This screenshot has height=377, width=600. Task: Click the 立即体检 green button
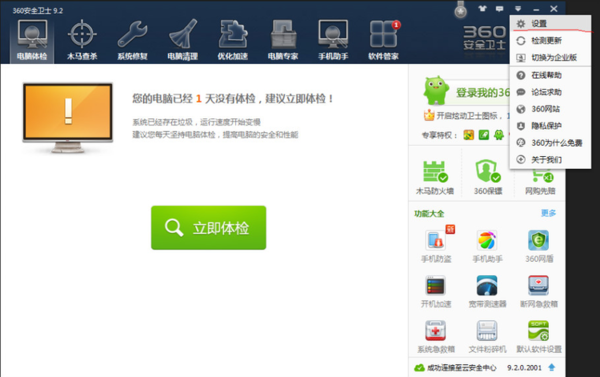pos(209,228)
